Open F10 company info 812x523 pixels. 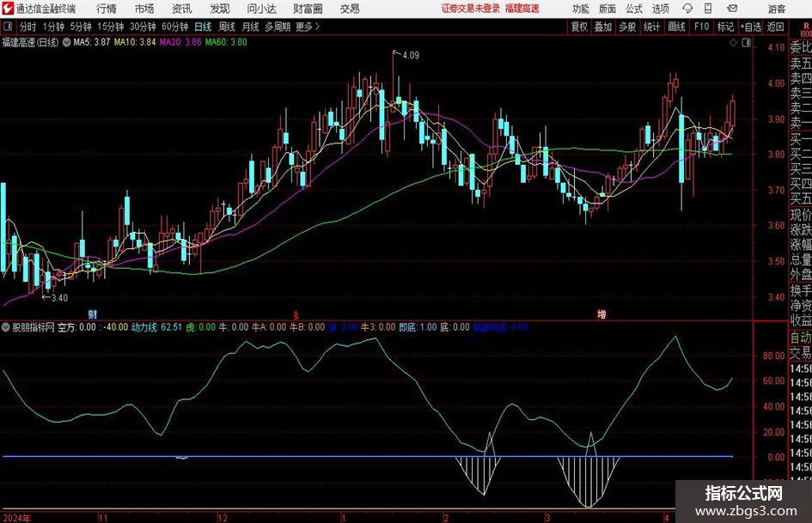tap(701, 27)
